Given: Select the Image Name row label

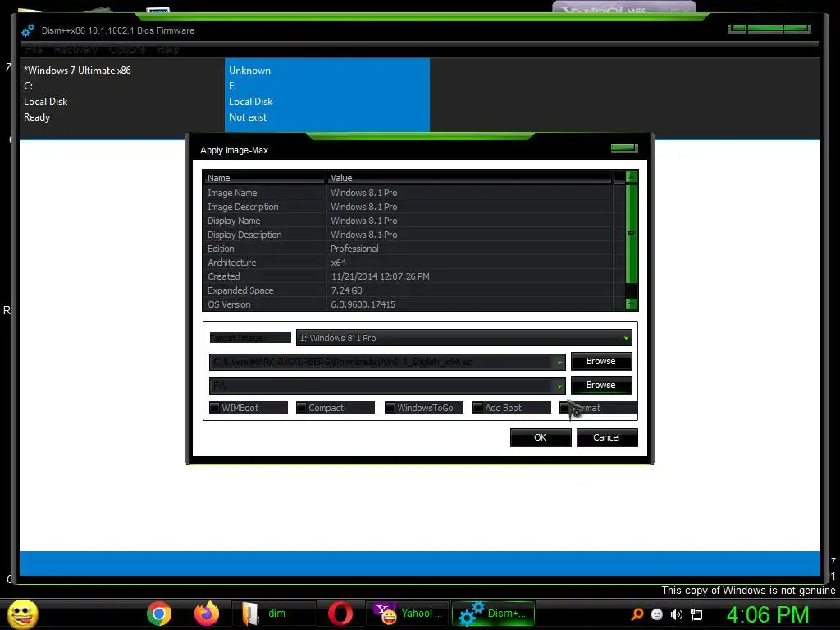Looking at the screenshot, I should (232, 193).
